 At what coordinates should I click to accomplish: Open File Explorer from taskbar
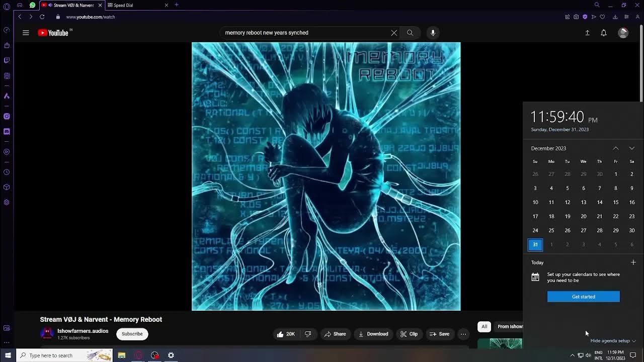click(x=122, y=355)
